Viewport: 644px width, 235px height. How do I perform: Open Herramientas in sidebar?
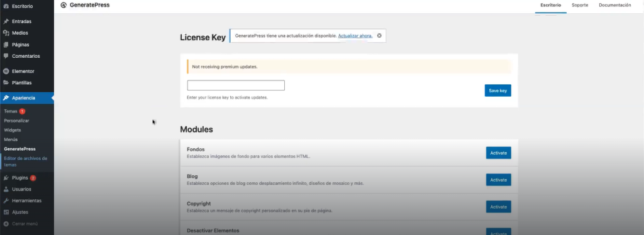[x=26, y=200]
